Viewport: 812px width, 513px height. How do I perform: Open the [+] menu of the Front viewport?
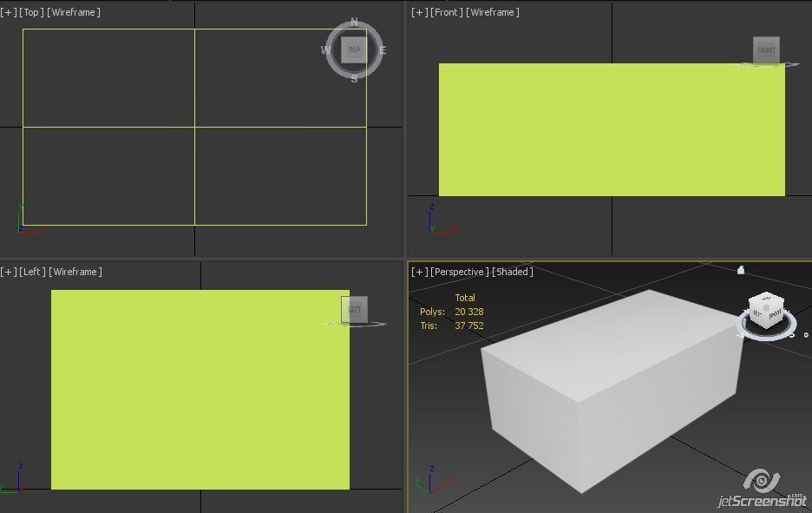coord(420,12)
